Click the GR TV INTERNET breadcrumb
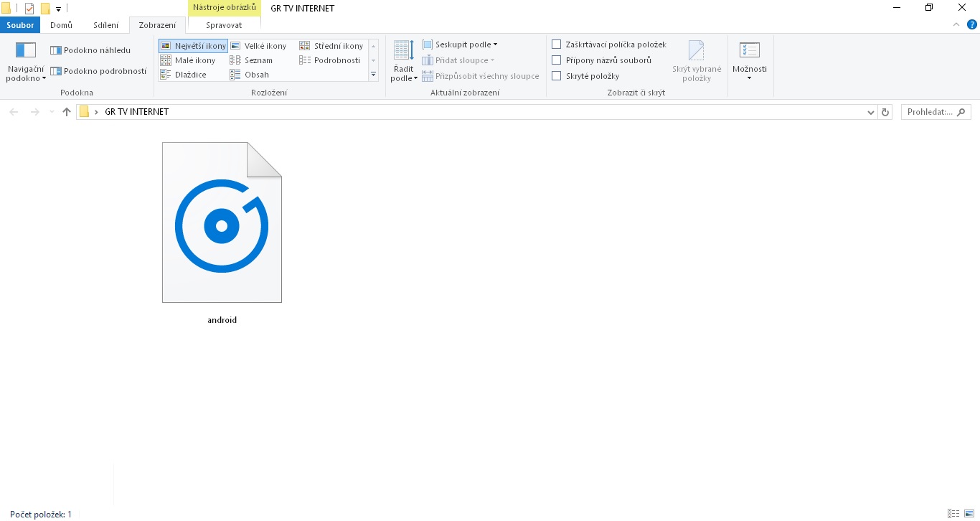The height and width of the screenshot is (521, 980). point(137,112)
